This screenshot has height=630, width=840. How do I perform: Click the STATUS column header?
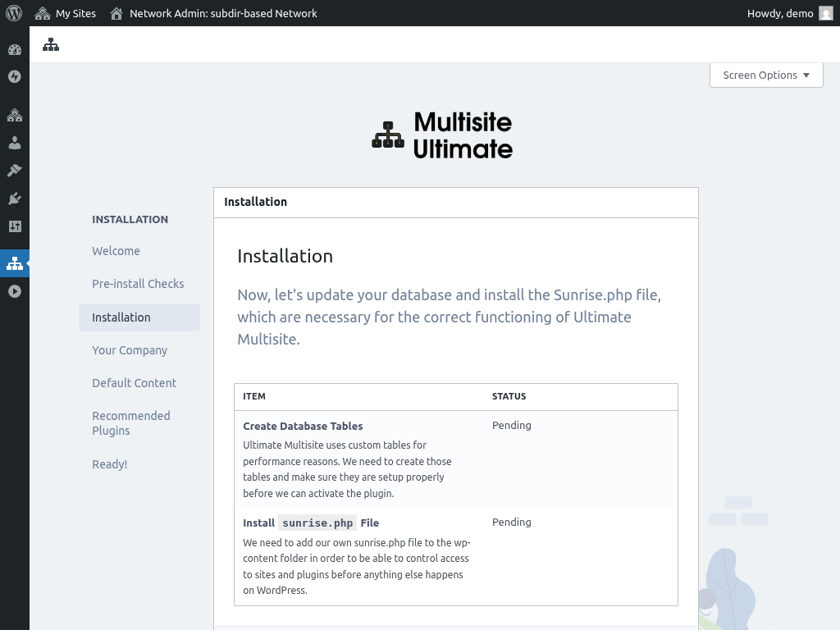coord(509,396)
